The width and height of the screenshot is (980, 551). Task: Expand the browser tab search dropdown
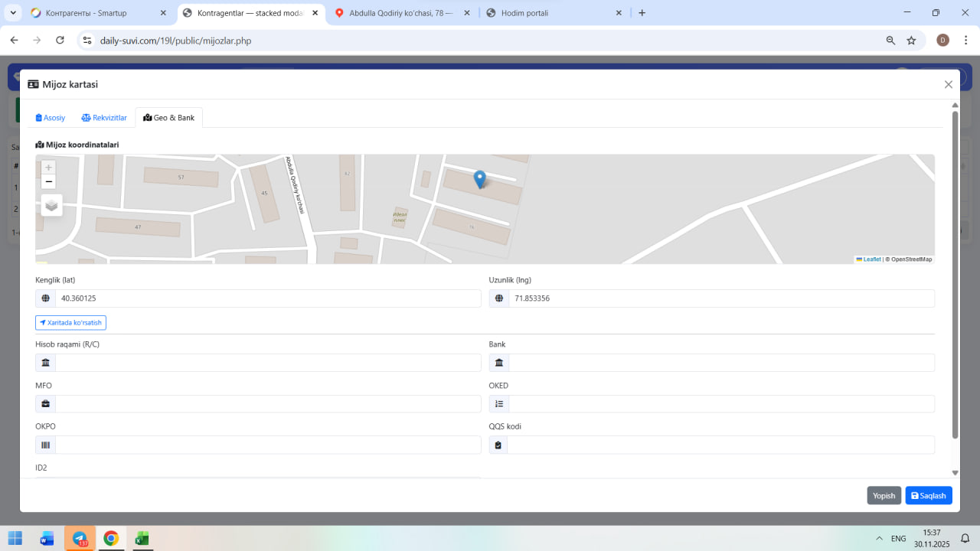13,13
